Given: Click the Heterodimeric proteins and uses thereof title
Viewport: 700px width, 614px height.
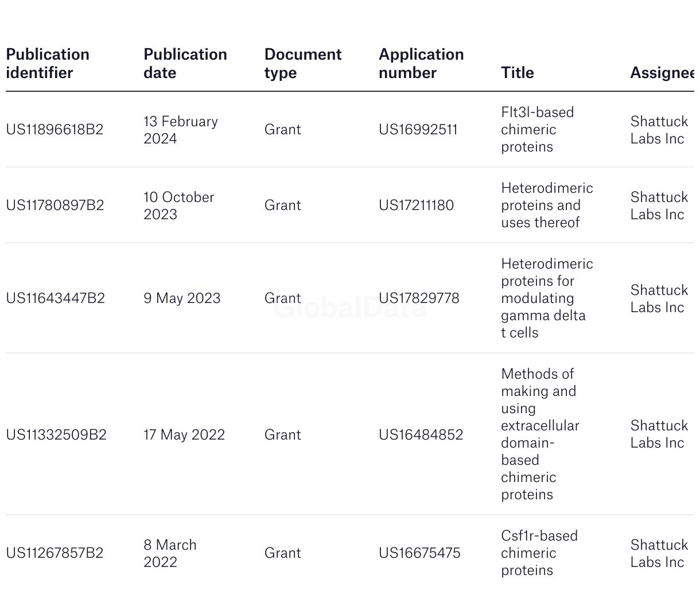Looking at the screenshot, I should 547,205.
